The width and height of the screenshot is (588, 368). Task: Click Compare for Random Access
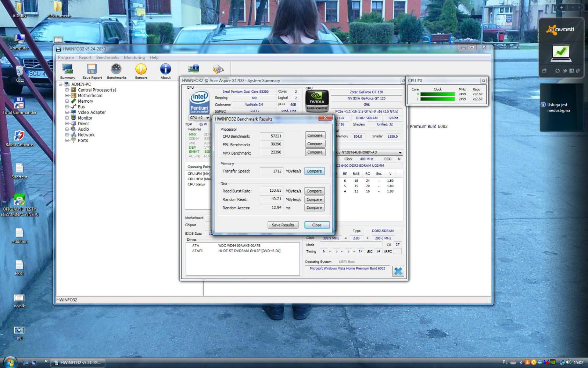[314, 208]
